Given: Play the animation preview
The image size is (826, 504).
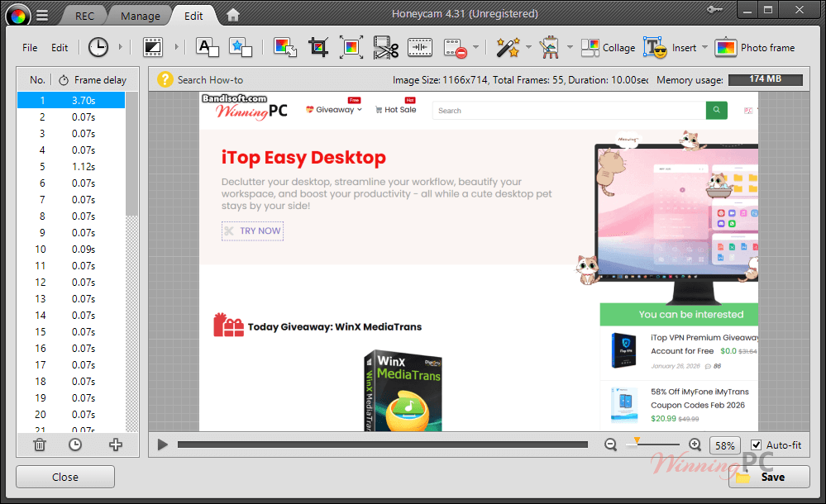Looking at the screenshot, I should pos(162,445).
